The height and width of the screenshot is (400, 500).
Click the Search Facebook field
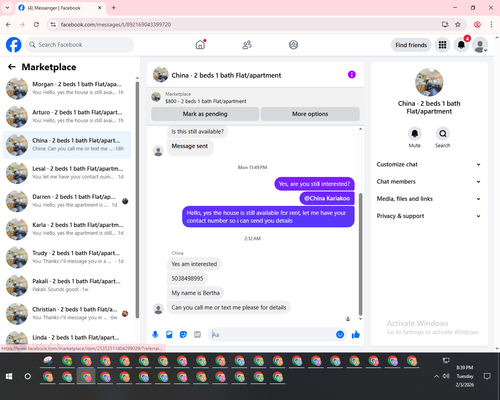point(79,45)
